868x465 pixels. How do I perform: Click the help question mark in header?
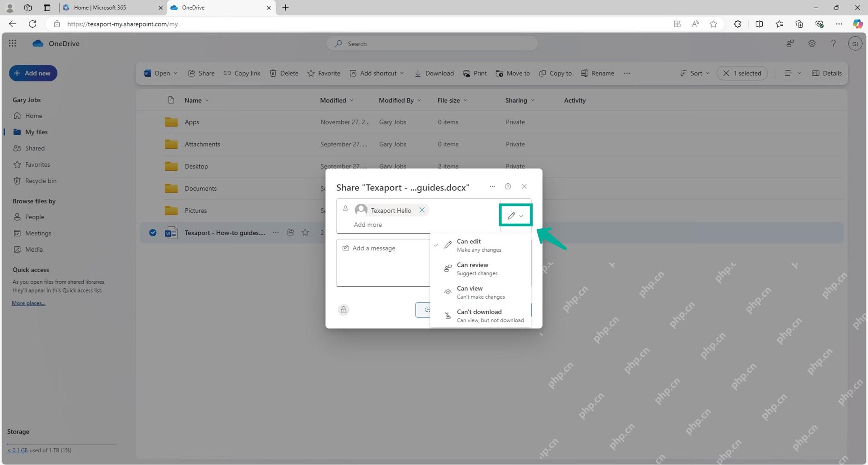[x=833, y=43]
